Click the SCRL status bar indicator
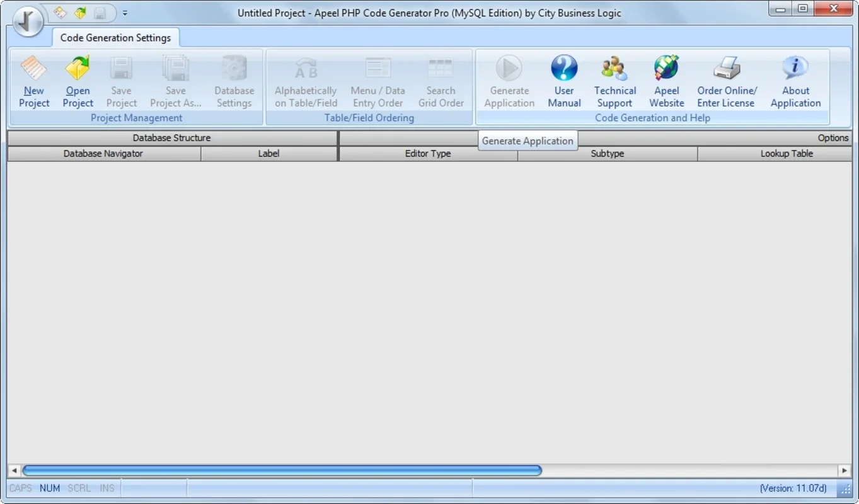Image resolution: width=859 pixels, height=504 pixels. pos(79,488)
